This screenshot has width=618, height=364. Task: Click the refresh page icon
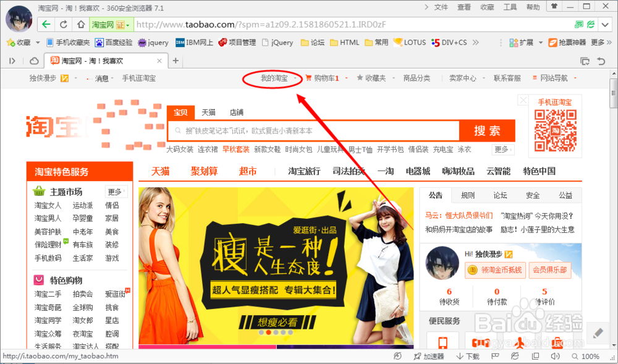[x=64, y=23]
